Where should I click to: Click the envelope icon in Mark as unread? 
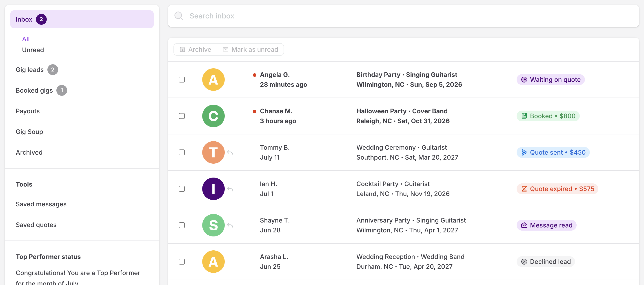pyautogui.click(x=226, y=49)
